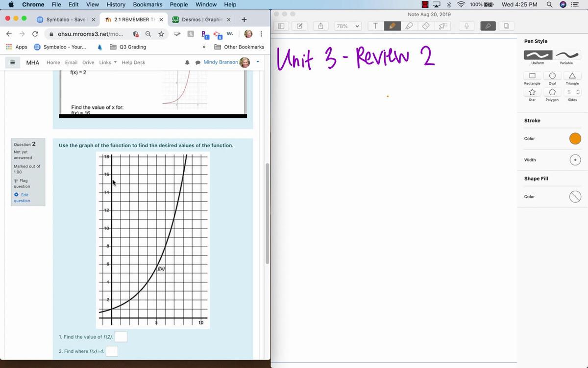Open the Stroke Width selector
This screenshot has width=588, height=368.
click(575, 160)
